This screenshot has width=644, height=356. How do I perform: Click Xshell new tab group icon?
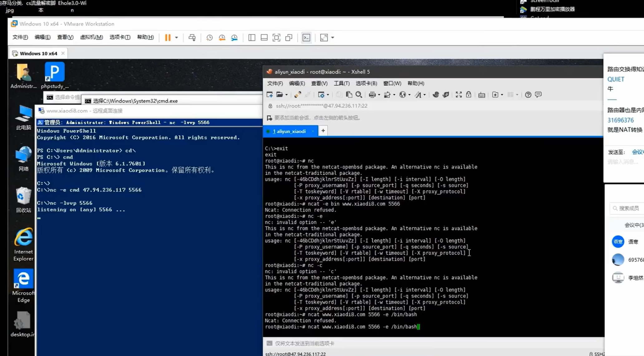pyautogui.click(x=495, y=95)
